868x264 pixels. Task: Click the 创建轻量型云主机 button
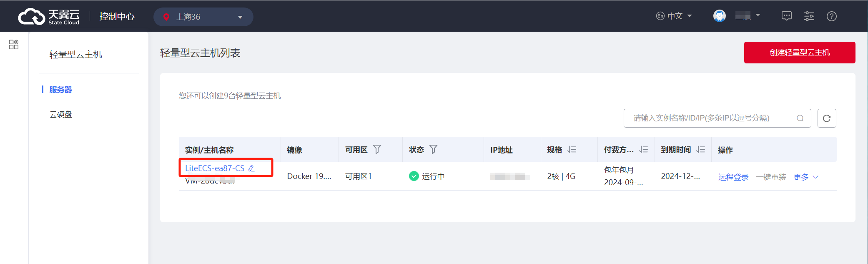[800, 53]
